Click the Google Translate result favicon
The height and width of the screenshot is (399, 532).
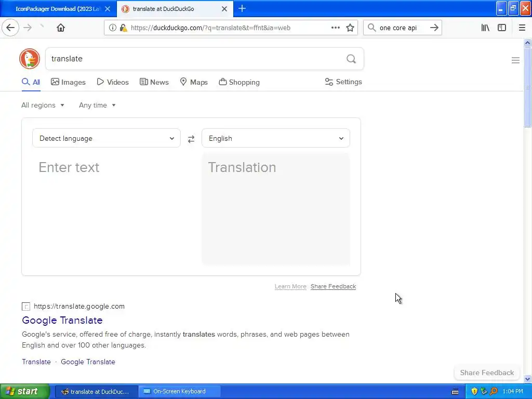tap(26, 307)
